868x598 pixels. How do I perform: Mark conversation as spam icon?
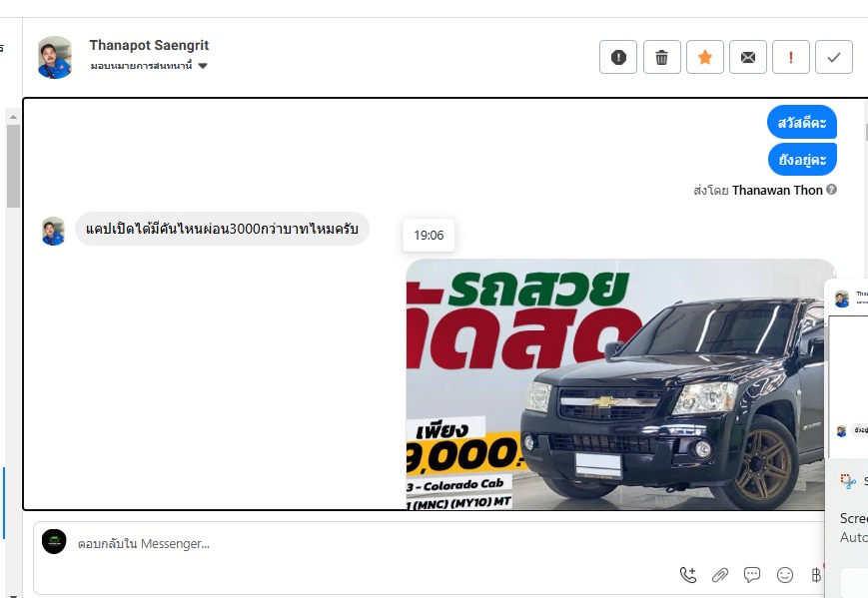pyautogui.click(x=618, y=57)
